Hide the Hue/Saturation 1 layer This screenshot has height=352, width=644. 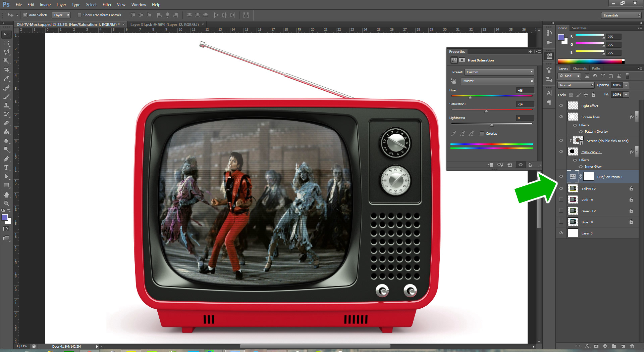click(x=561, y=177)
